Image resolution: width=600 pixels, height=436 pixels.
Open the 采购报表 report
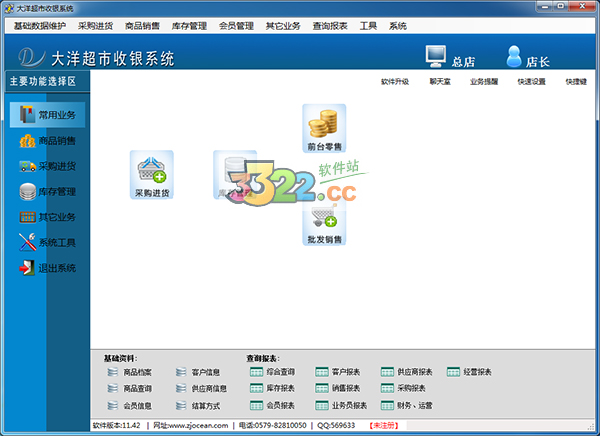pyautogui.click(x=403, y=388)
